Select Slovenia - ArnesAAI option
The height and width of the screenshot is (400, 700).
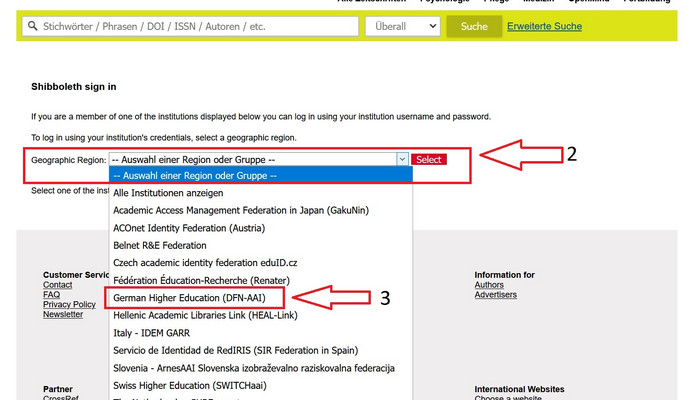(261, 368)
